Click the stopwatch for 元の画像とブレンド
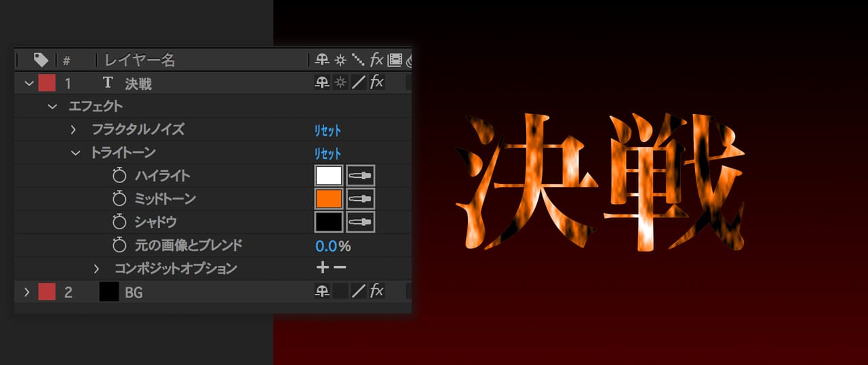Viewport: 868px width, 365px height. coord(119,246)
